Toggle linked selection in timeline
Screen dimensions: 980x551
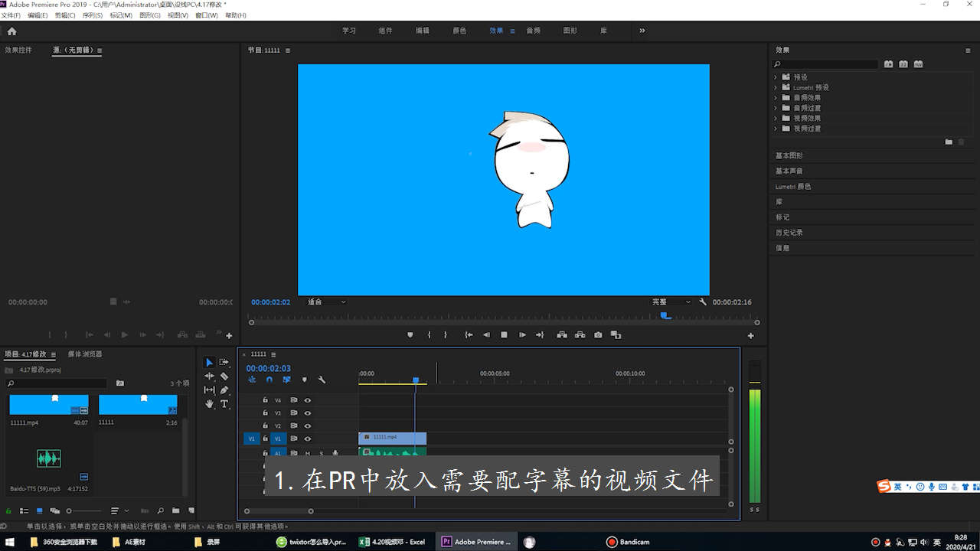point(286,380)
